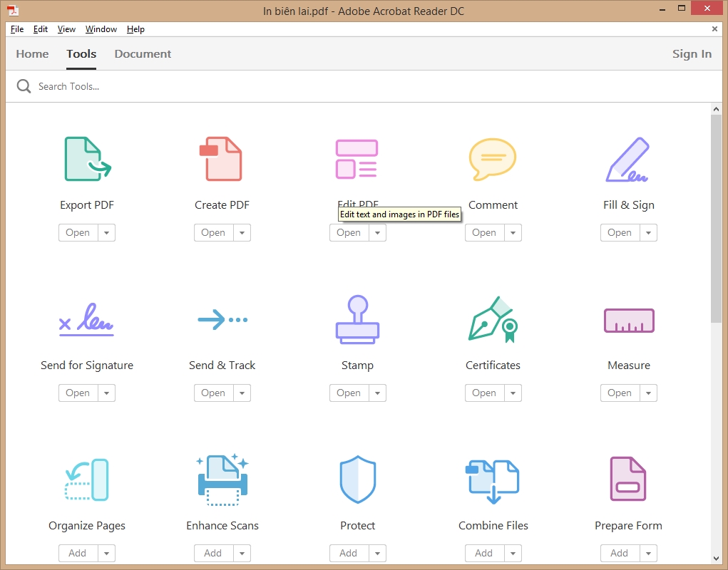Click Open under Certificates
728x570 pixels.
(485, 393)
